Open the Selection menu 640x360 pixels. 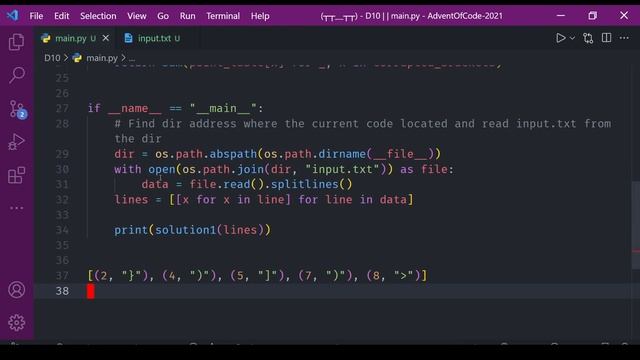[x=98, y=16]
